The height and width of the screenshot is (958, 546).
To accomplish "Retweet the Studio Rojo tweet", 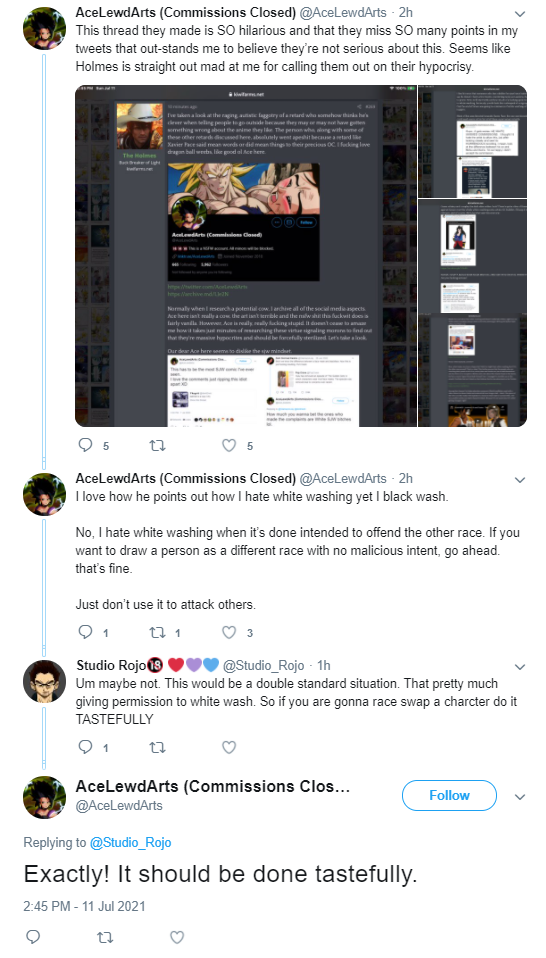I will pos(158,747).
